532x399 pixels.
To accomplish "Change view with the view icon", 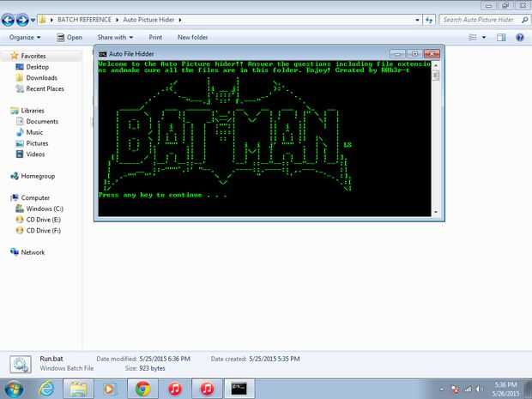I will pos(472,37).
